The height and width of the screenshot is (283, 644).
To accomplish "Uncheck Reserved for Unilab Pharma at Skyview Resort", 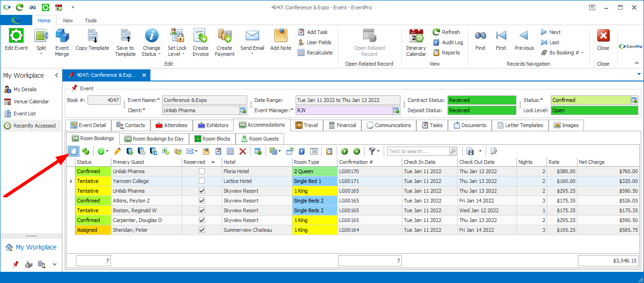I will [x=202, y=191].
